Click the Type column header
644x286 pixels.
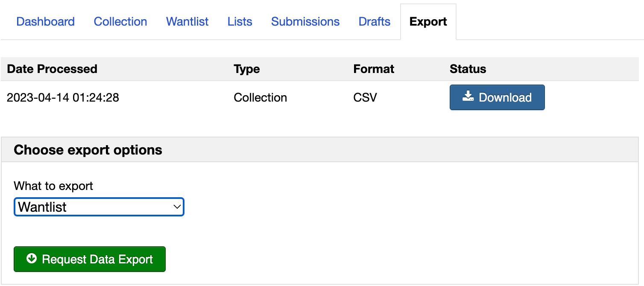[247, 69]
